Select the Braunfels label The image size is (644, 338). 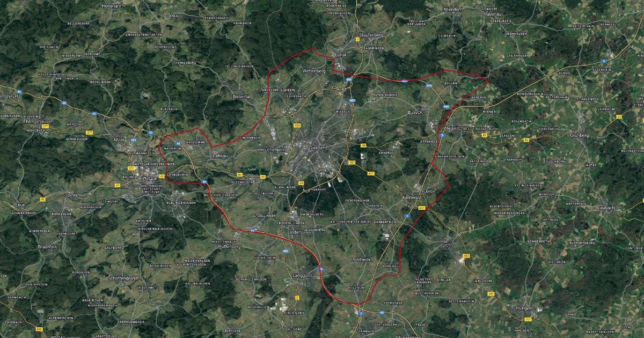pos(47,247)
